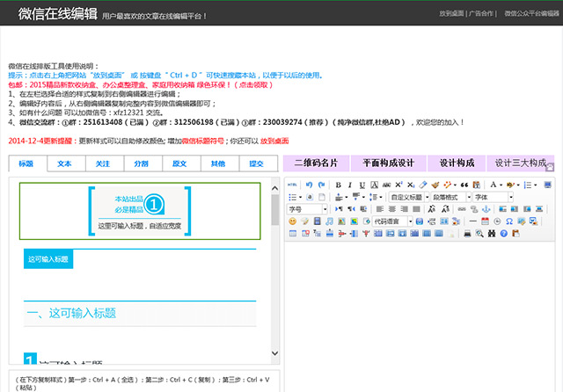Expand the ordered list style arrow
The image size is (563, 392).
click(x=536, y=185)
